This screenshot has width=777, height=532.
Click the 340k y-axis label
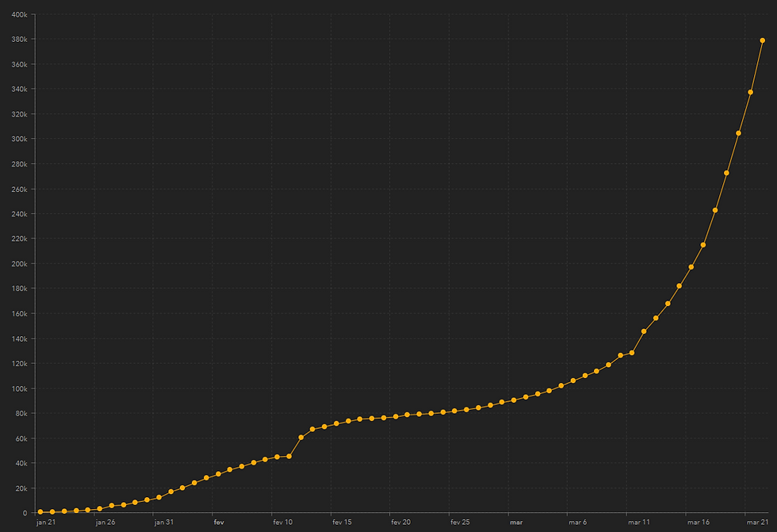19,89
